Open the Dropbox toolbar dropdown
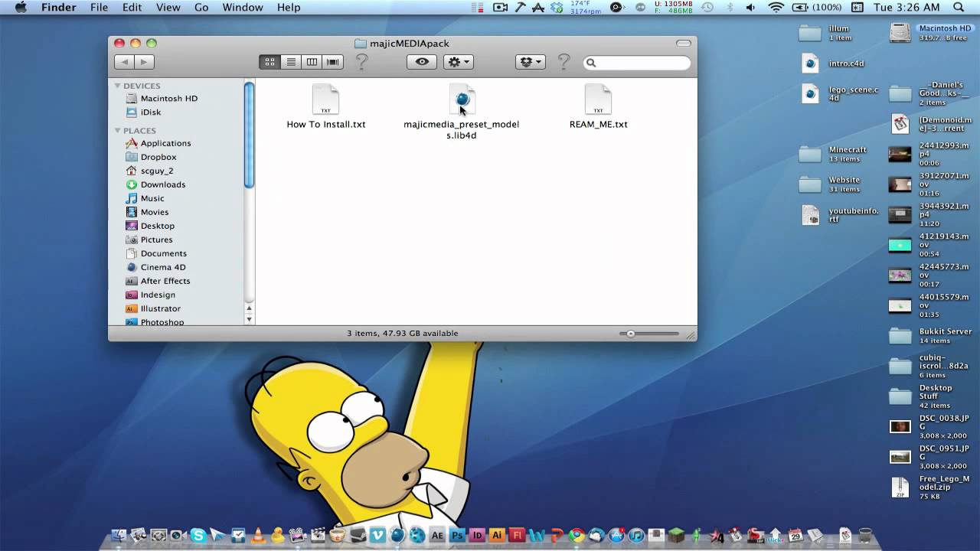Image resolution: width=980 pixels, height=551 pixels. point(530,62)
